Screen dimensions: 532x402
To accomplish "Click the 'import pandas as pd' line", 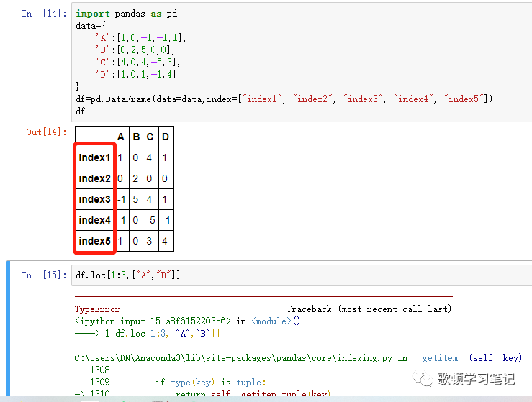I will (126, 14).
